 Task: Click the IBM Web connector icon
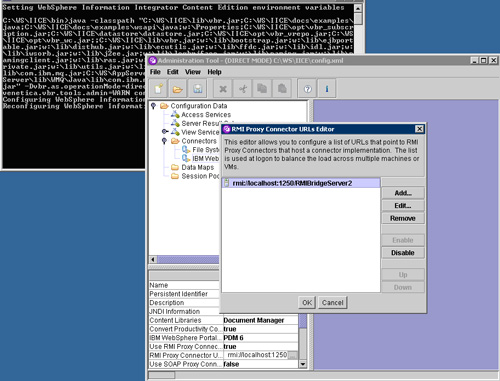click(186, 159)
